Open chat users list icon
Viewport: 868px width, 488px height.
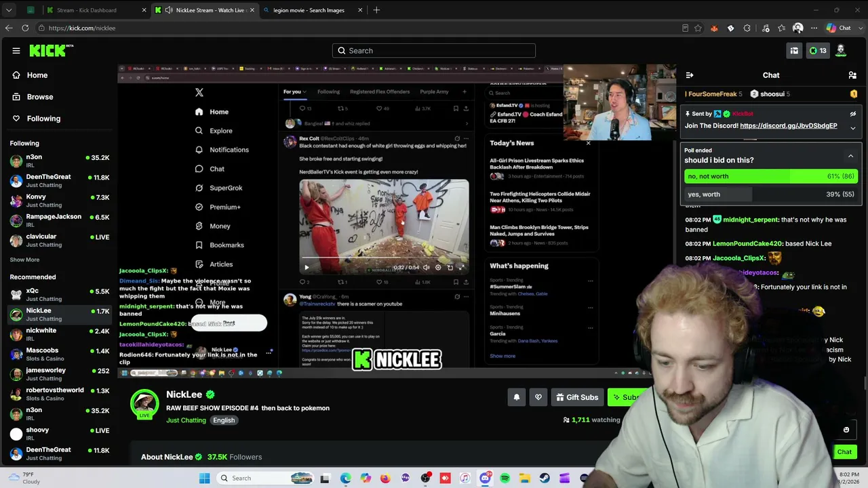(852, 75)
